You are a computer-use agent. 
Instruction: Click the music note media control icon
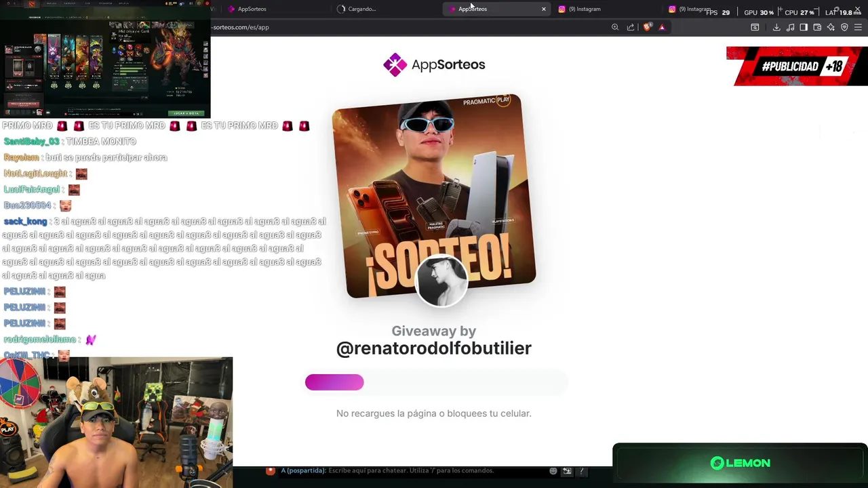coord(790,27)
